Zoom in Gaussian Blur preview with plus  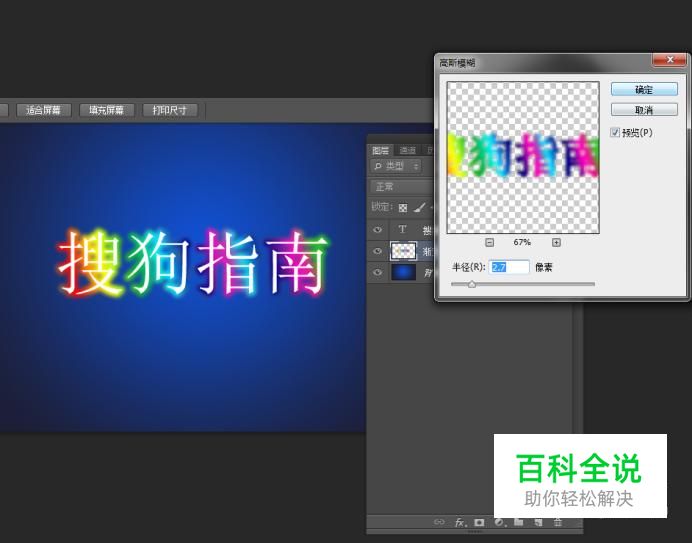[556, 242]
